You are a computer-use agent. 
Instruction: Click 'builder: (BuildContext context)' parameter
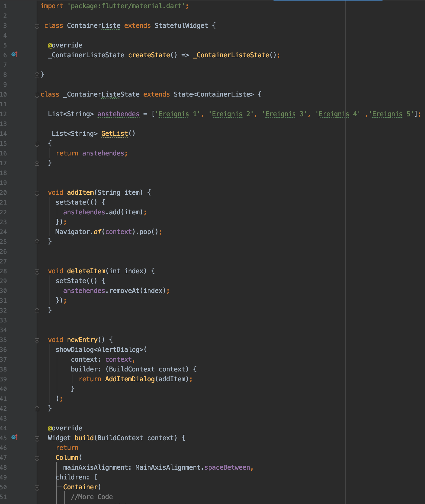coord(130,369)
